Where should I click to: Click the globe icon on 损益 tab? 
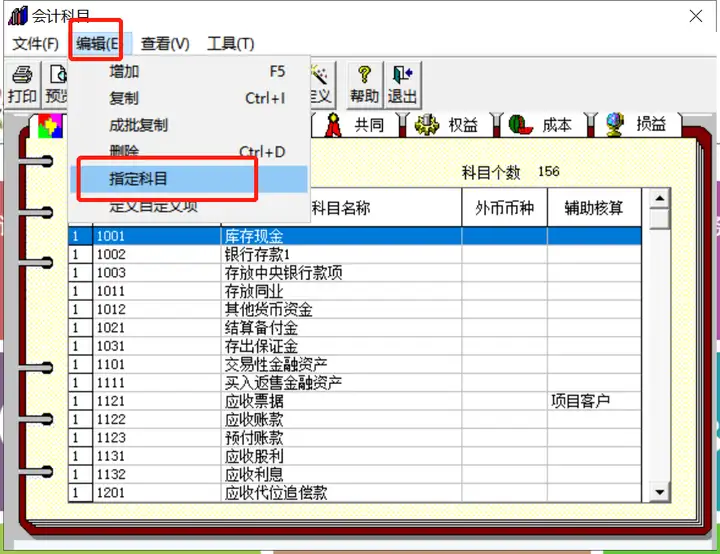615,124
